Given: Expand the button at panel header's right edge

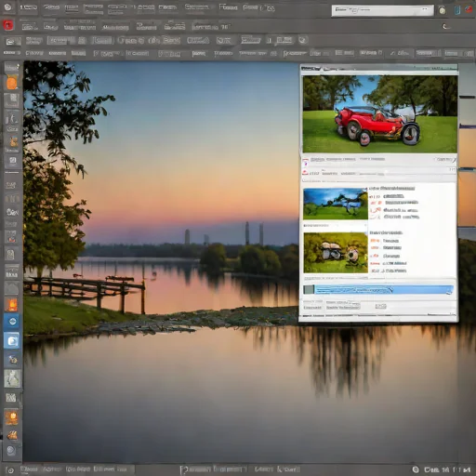Looking at the screenshot, I should [444, 159].
